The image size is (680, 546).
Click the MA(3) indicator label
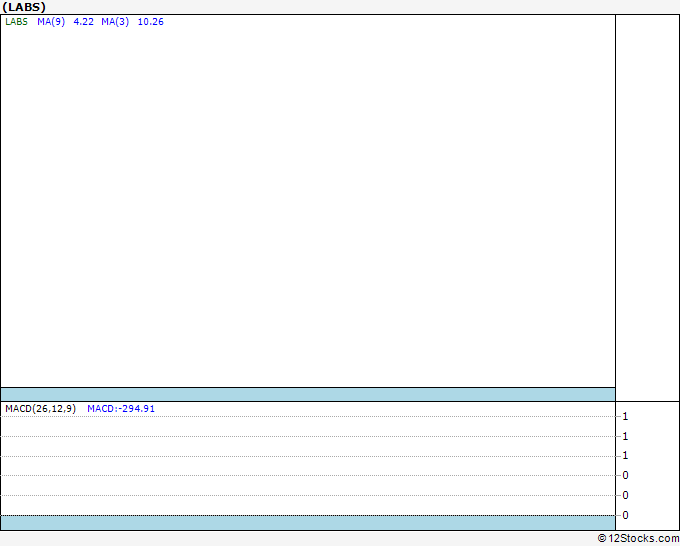point(115,22)
